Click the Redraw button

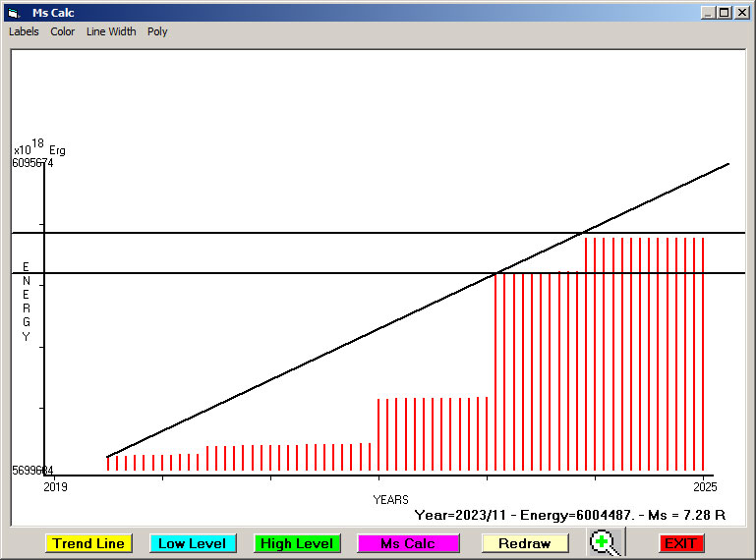(x=525, y=543)
